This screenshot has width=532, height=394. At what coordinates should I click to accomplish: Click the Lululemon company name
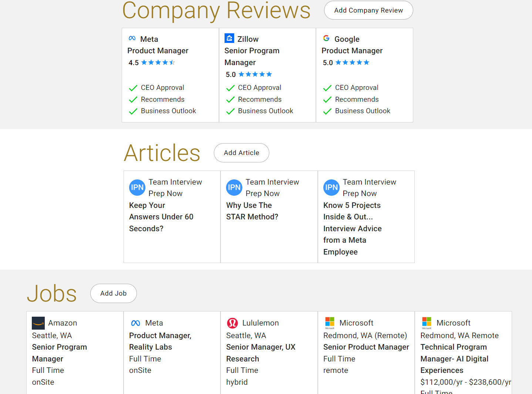(260, 323)
